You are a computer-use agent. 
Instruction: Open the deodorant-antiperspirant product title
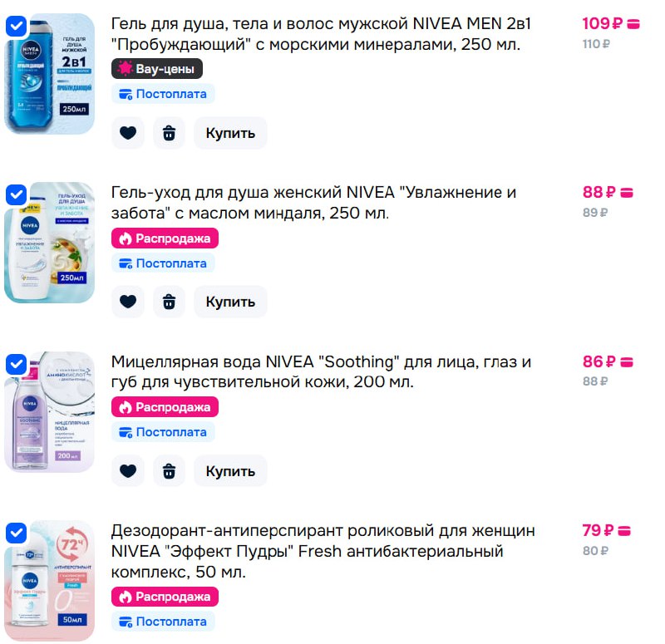point(323,551)
